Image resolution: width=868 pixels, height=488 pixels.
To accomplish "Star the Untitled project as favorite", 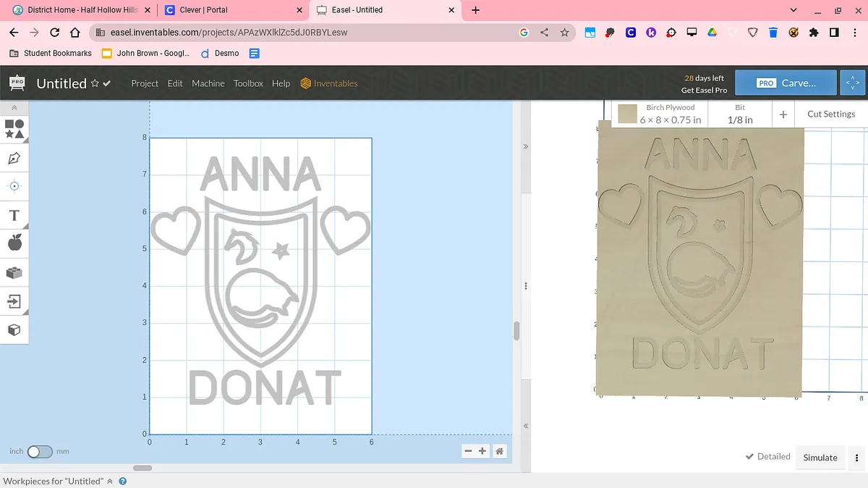I will pos(95,83).
